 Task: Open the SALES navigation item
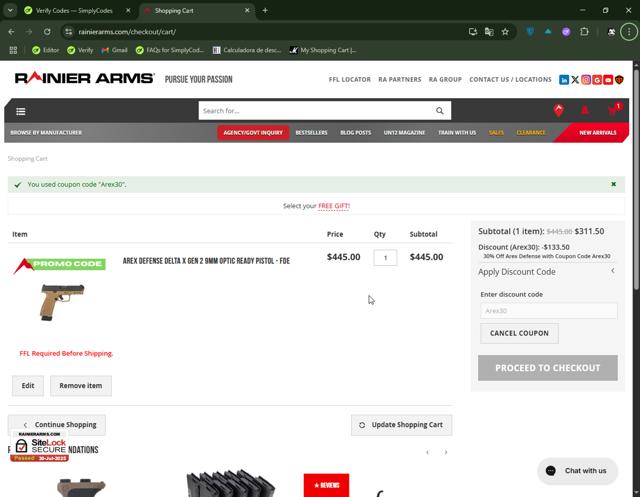(x=496, y=133)
